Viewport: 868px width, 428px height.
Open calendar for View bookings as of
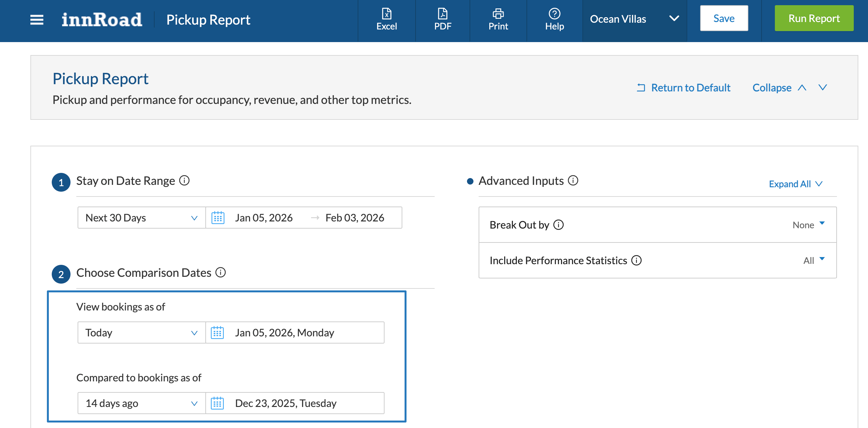(x=217, y=332)
